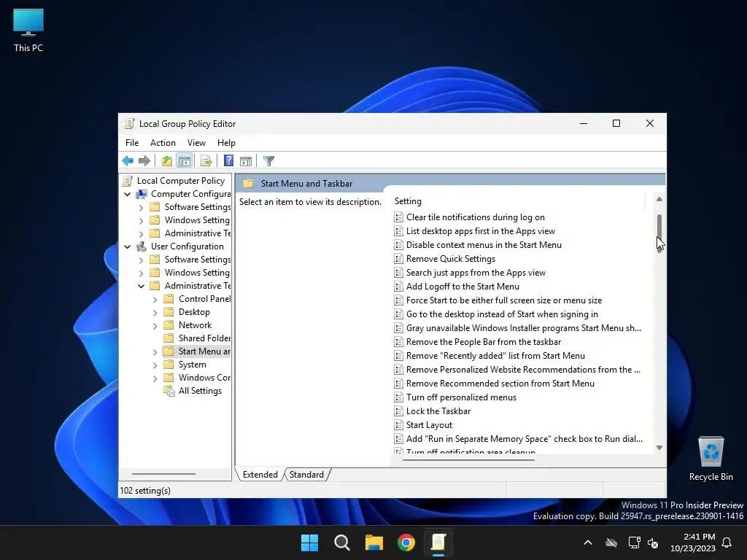
Task: Switch to the Standard tab
Action: click(306, 475)
